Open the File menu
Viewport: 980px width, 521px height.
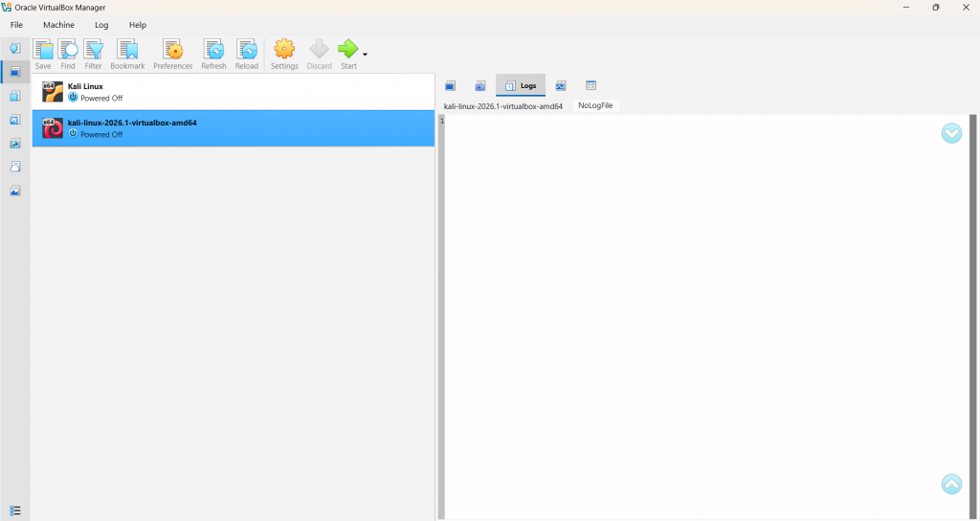click(17, 25)
